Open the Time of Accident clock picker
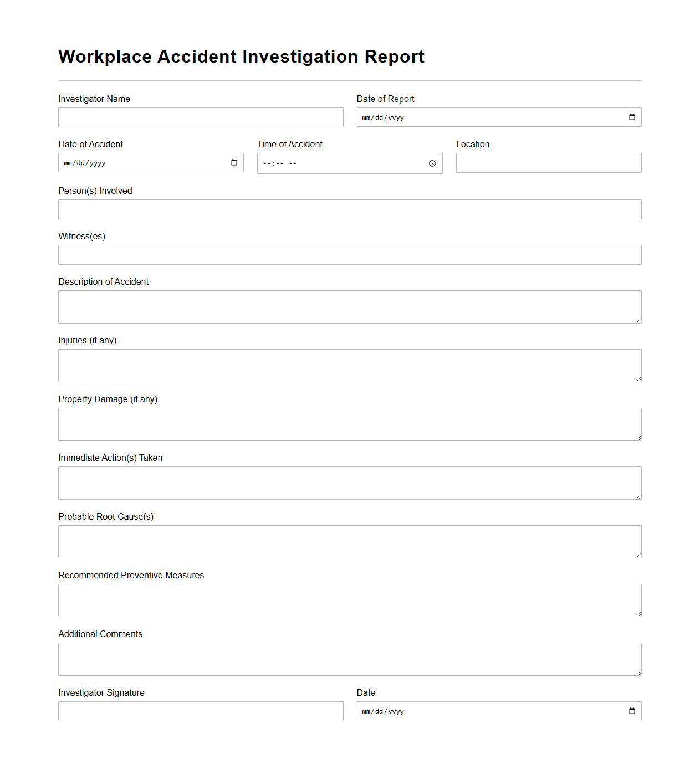The width and height of the screenshot is (700, 780). pos(432,163)
